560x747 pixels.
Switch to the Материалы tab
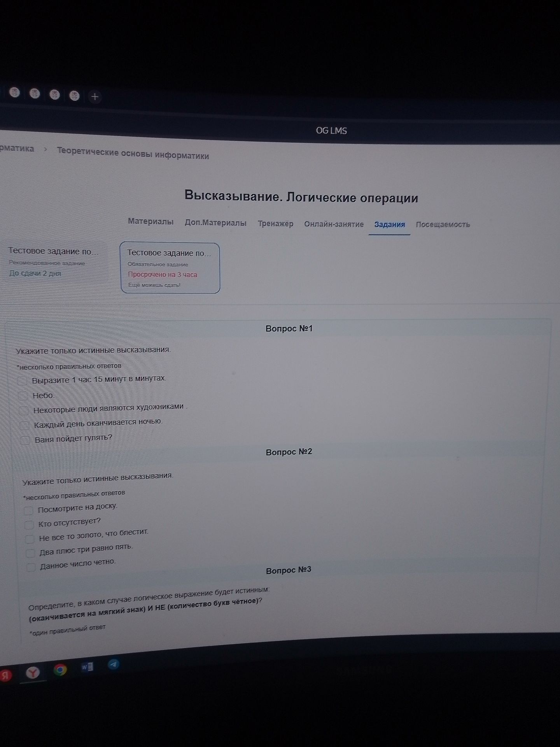(x=150, y=221)
